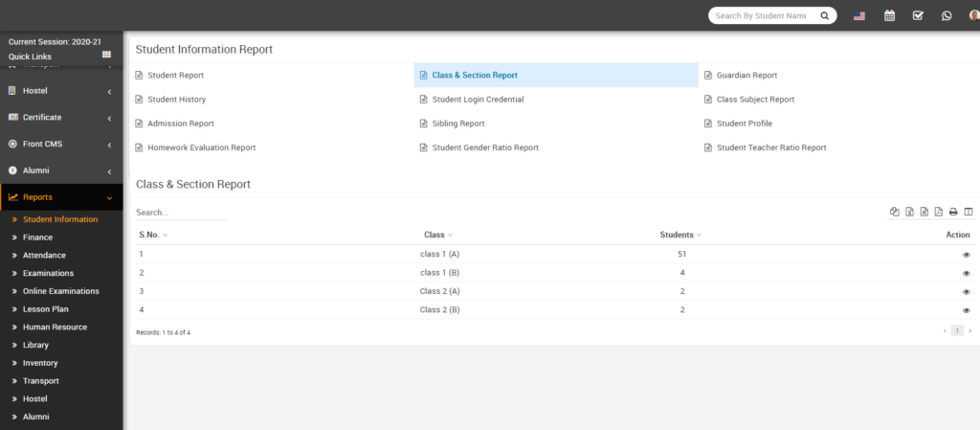Expand the Alumni menu chevron
980x430 pixels.
coord(109,171)
